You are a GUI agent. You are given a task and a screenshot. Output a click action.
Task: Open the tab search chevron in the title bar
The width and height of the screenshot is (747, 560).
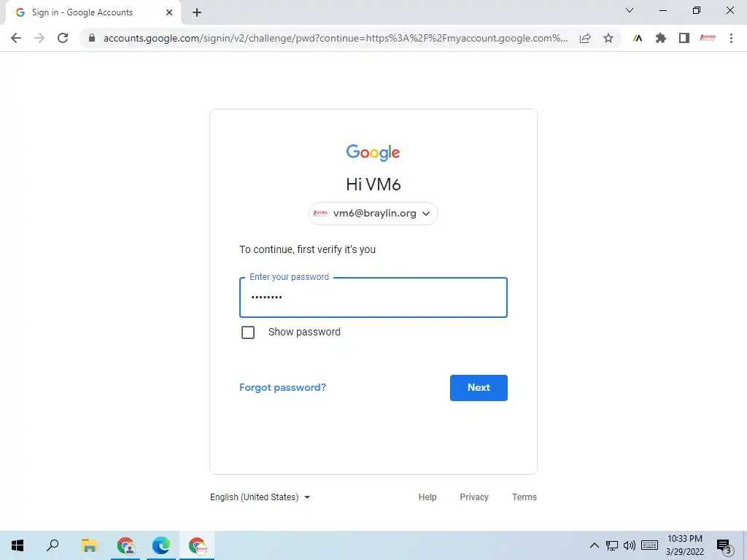point(630,10)
